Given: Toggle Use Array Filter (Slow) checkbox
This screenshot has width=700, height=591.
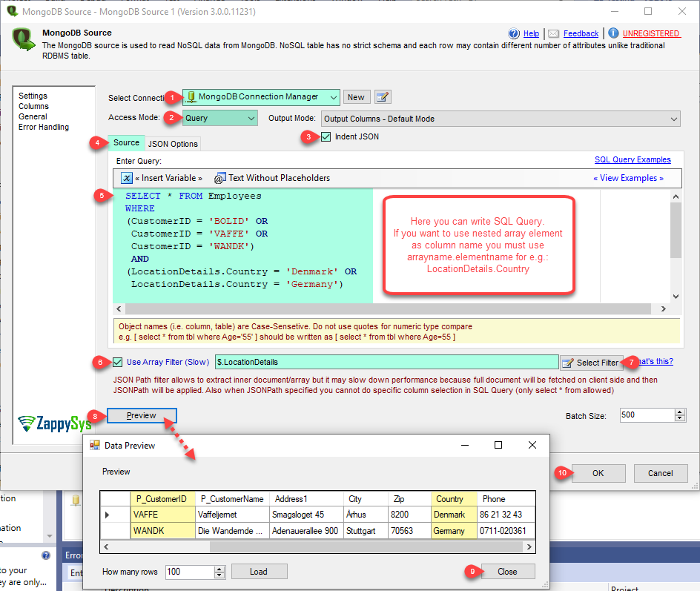Looking at the screenshot, I should pos(117,362).
